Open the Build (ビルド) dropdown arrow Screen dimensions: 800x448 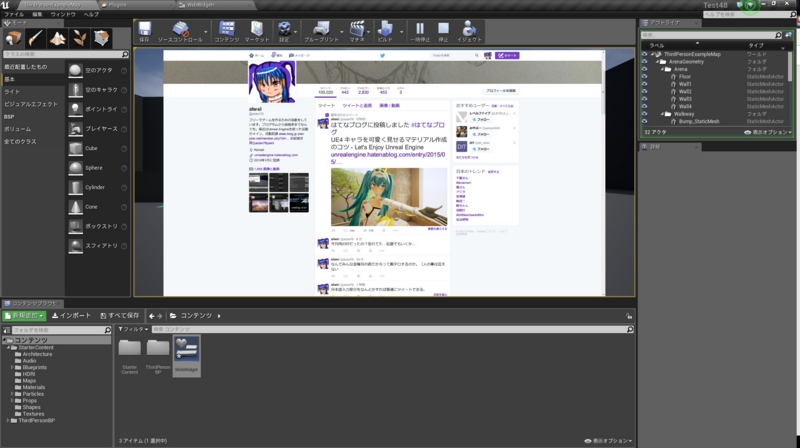pyautogui.click(x=402, y=32)
